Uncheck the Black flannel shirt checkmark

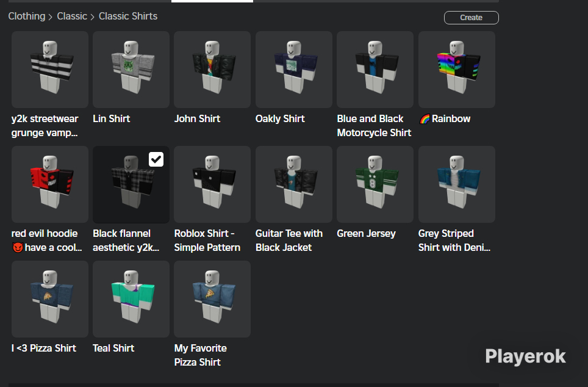[x=156, y=159]
